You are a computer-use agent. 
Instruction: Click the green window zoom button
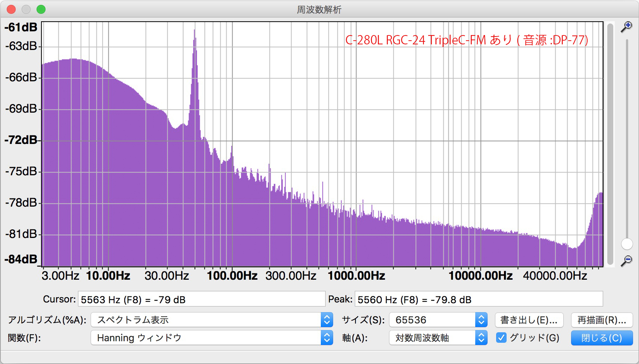pos(41,9)
